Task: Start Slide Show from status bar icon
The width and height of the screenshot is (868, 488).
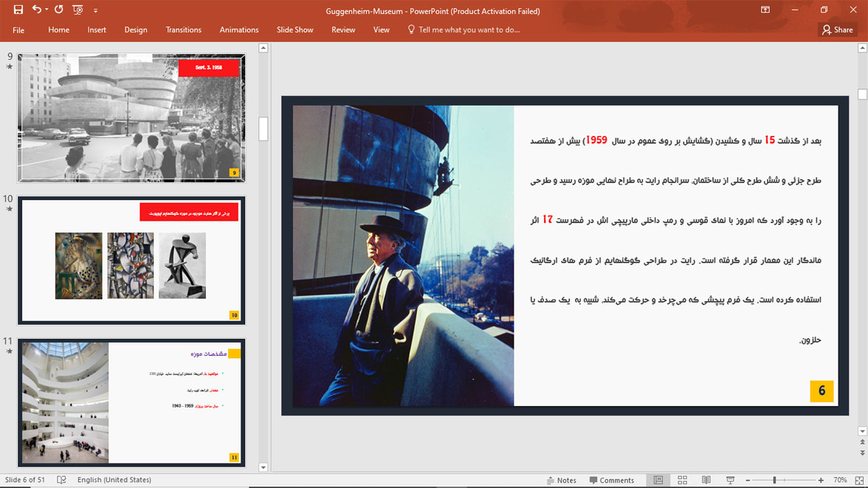Action: pos(730,480)
